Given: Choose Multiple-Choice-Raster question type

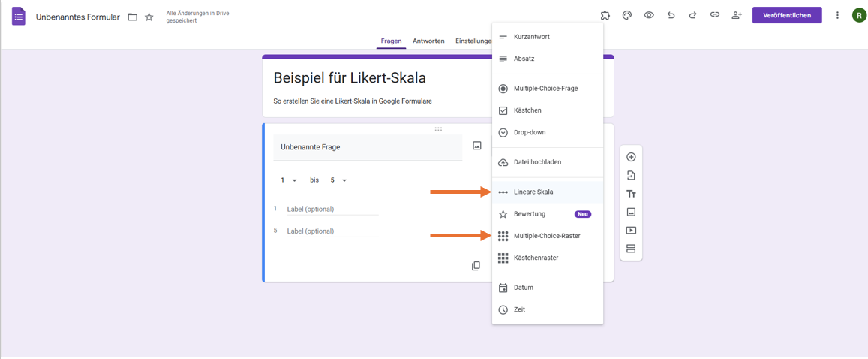Looking at the screenshot, I should 548,236.
